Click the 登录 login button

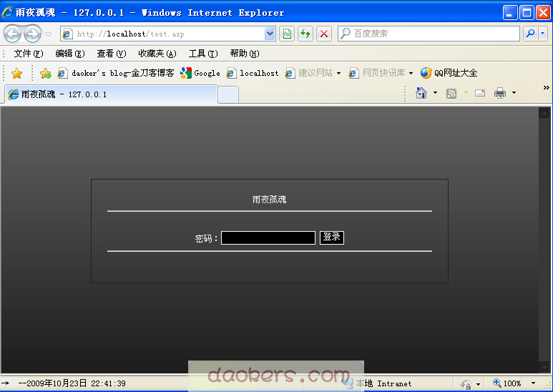331,237
